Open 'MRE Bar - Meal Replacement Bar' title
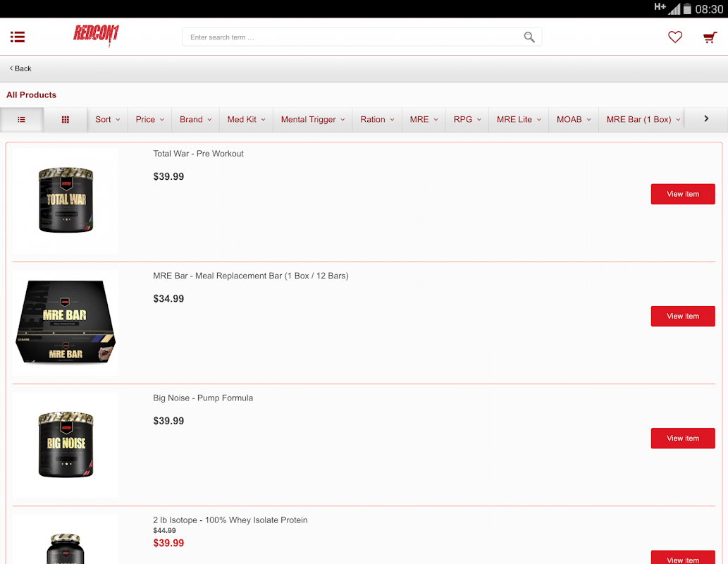The height and width of the screenshot is (564, 728). [251, 276]
